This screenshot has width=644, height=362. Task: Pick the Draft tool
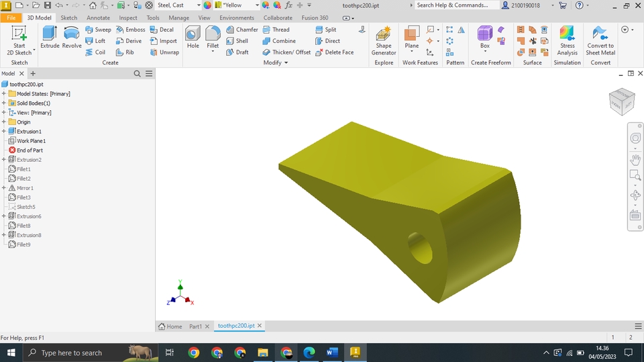click(237, 52)
